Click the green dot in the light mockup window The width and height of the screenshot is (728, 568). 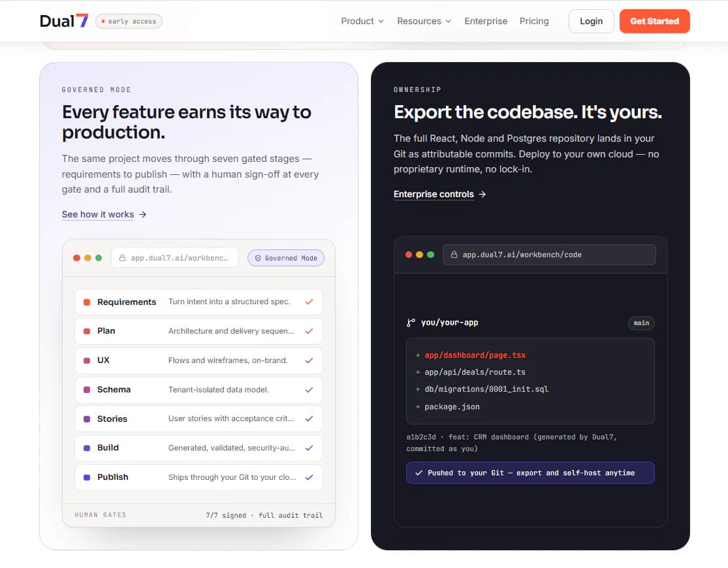(99, 258)
